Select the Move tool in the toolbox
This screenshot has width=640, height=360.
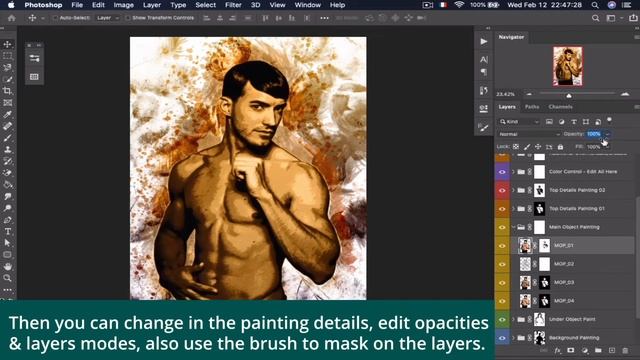7,44
